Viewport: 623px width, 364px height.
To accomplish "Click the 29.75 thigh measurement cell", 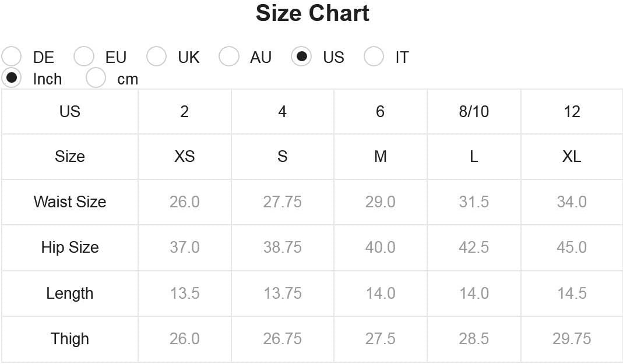I will point(572,338).
